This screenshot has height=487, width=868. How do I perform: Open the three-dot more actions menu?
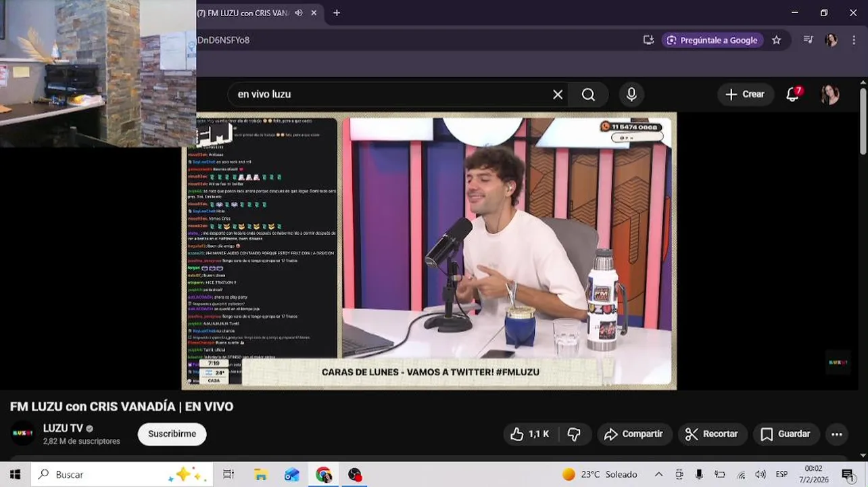pos(837,434)
